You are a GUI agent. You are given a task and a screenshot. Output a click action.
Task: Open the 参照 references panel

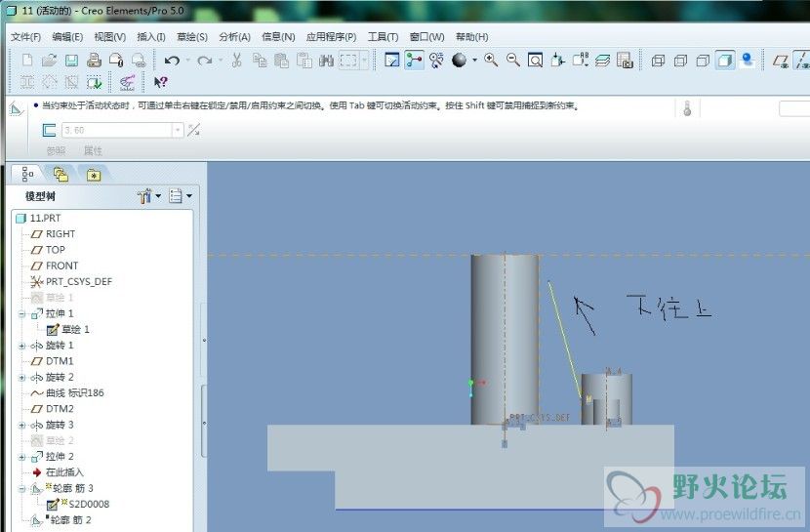tap(56, 151)
